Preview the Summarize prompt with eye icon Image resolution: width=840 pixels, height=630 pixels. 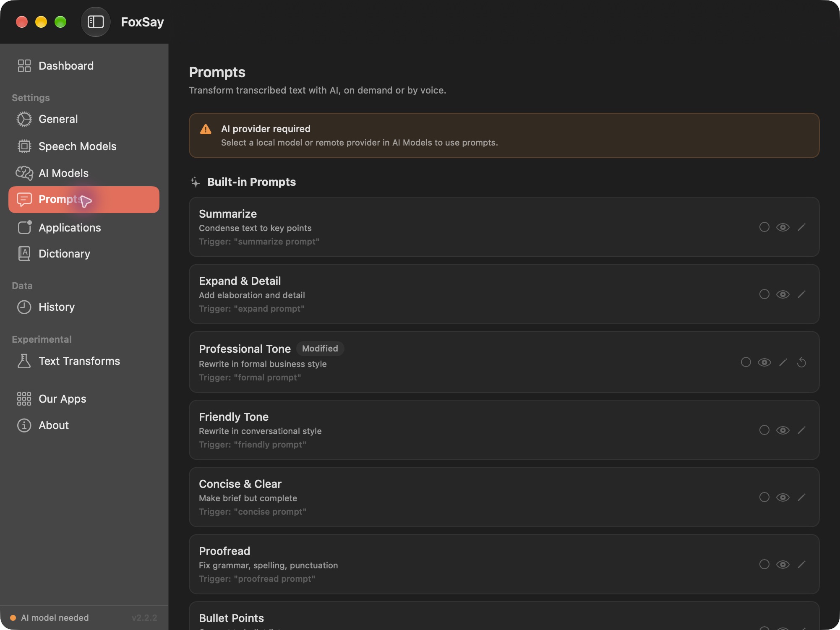783,227
